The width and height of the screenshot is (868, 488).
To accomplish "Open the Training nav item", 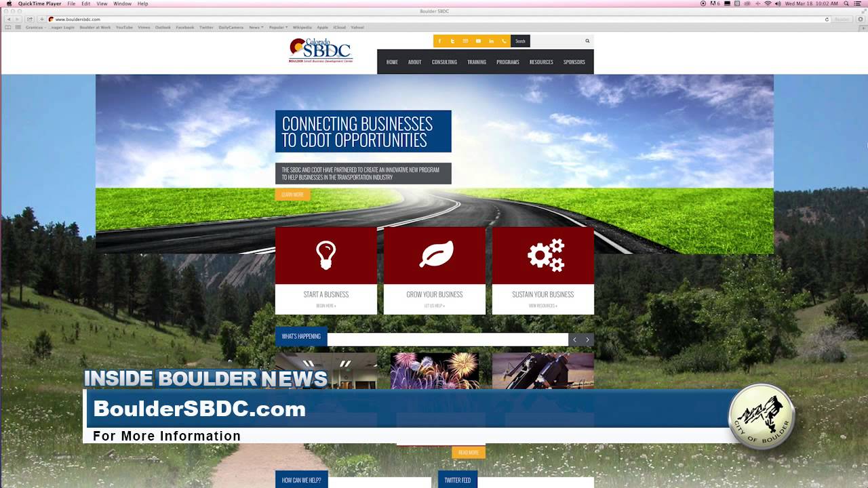I will pyautogui.click(x=477, y=62).
